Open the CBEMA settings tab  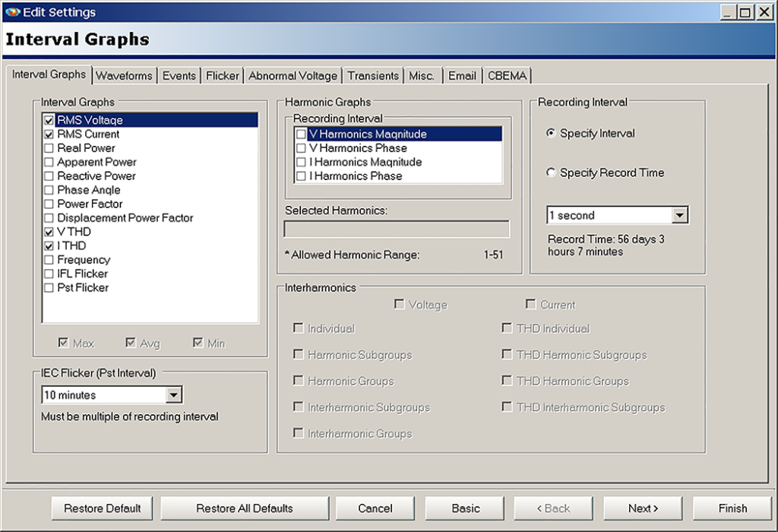508,75
